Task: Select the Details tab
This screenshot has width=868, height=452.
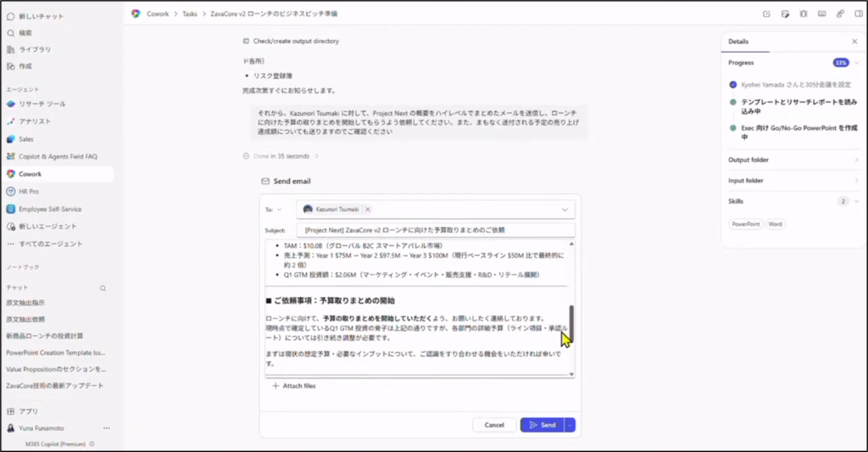Action: pos(738,42)
